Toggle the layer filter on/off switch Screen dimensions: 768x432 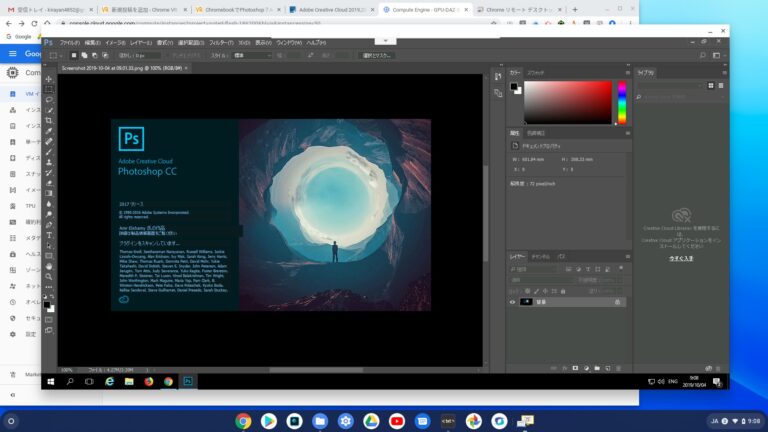(621, 268)
